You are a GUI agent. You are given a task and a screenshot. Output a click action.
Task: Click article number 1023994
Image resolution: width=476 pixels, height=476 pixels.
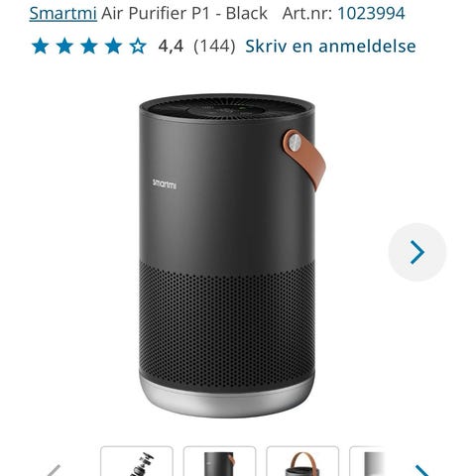tap(371, 13)
